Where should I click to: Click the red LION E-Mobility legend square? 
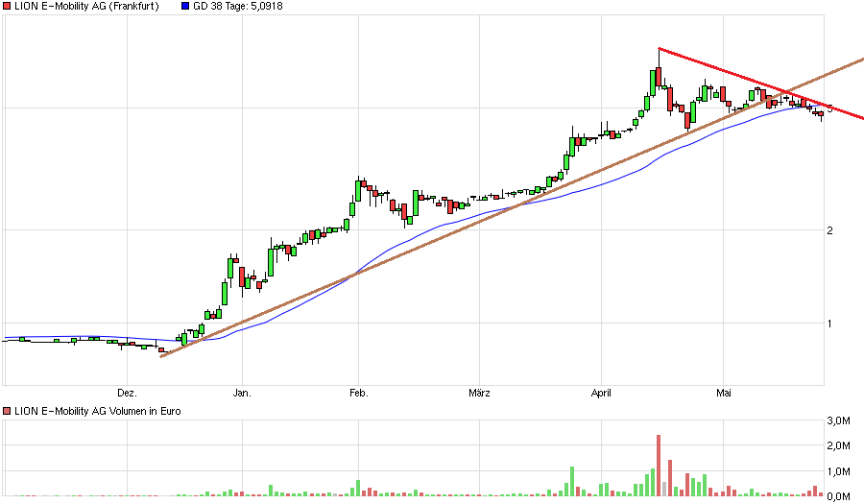coord(7,7)
